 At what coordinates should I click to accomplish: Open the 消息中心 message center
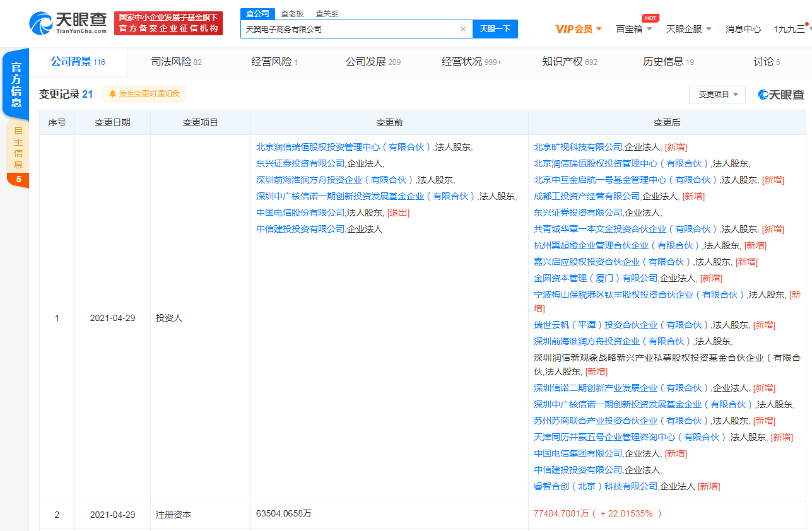tap(743, 29)
